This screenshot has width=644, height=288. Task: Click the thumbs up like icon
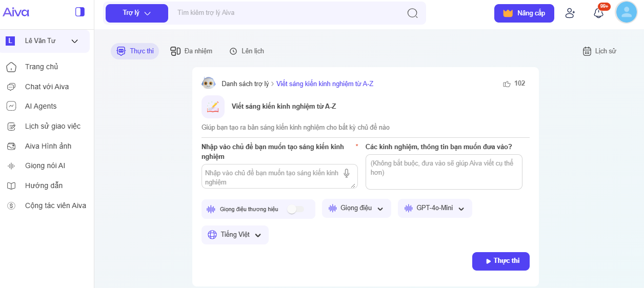tap(507, 84)
